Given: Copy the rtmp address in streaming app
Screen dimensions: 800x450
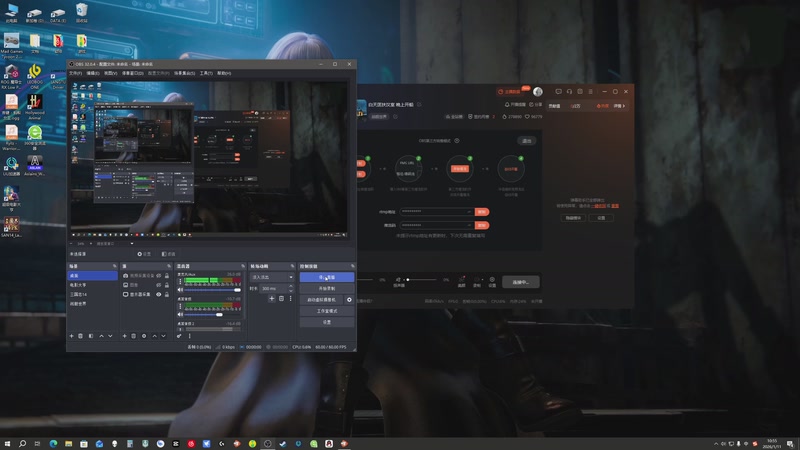Looking at the screenshot, I should [x=482, y=211].
